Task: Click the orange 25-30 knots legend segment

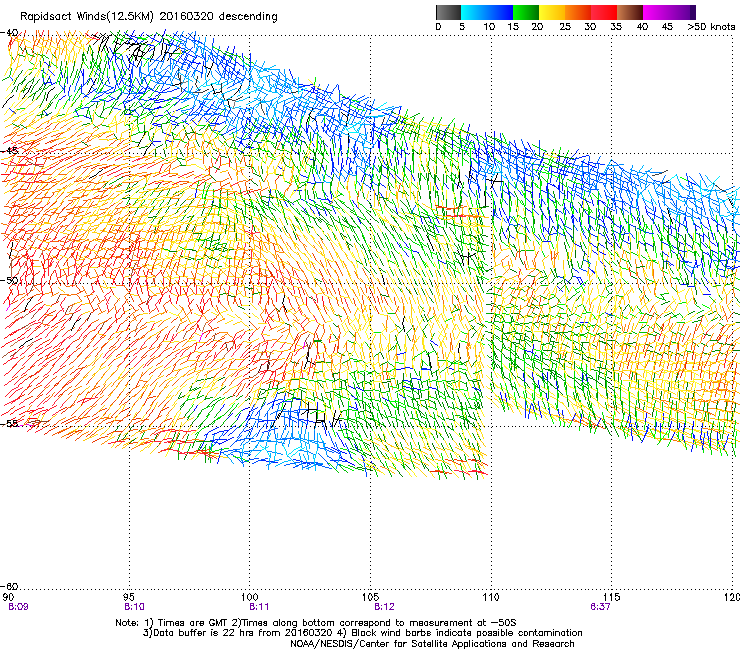Action: (578, 12)
